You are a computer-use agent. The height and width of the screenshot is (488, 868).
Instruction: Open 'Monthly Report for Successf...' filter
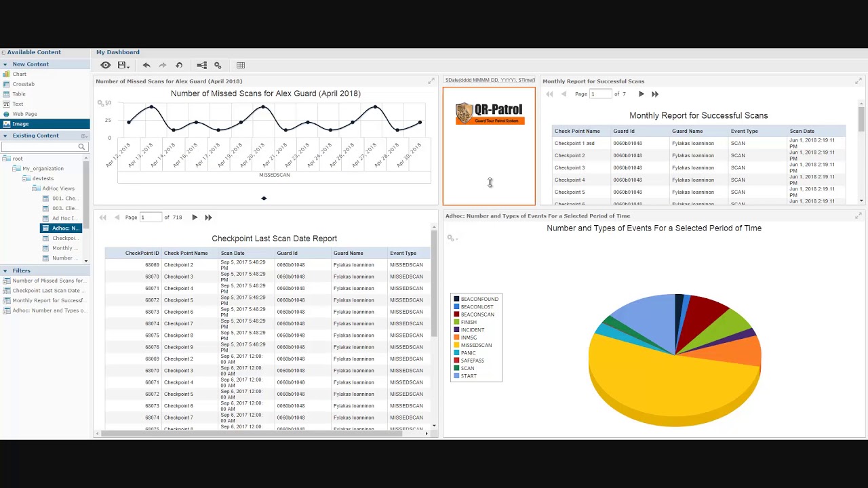tap(45, 300)
